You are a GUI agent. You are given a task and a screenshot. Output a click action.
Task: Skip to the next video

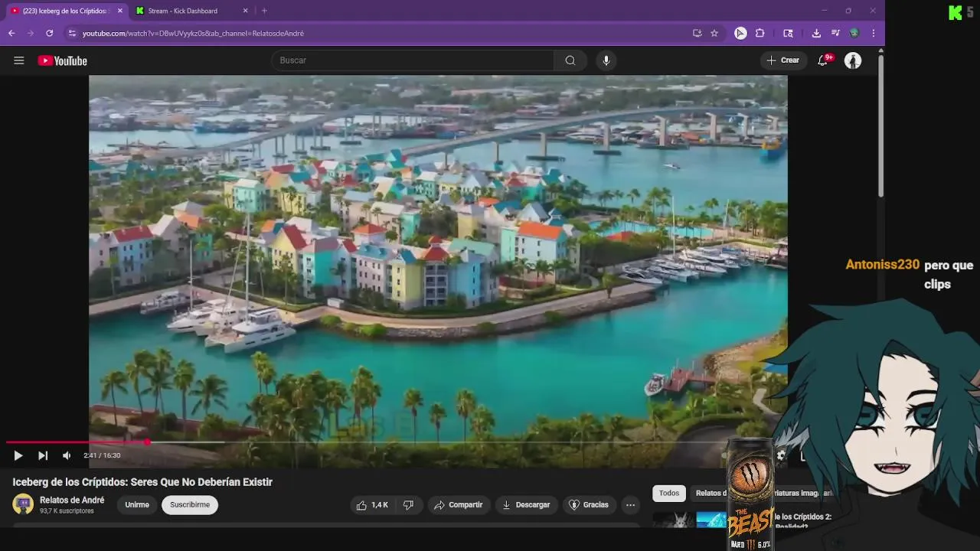(43, 455)
